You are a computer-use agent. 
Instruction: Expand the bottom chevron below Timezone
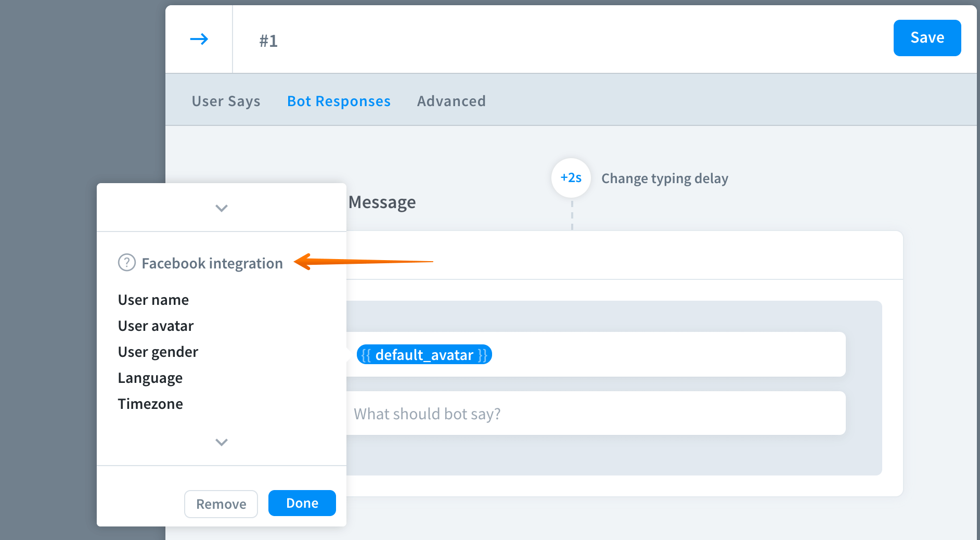point(222,442)
